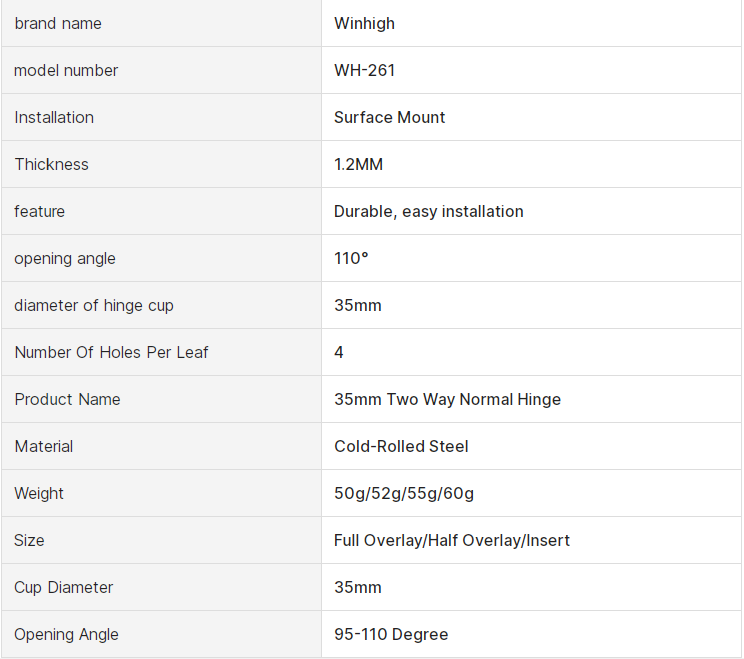The image size is (744, 659).
Task: Click the Full Overlay/Half Overlay/Insert size value
Action: [x=452, y=540]
